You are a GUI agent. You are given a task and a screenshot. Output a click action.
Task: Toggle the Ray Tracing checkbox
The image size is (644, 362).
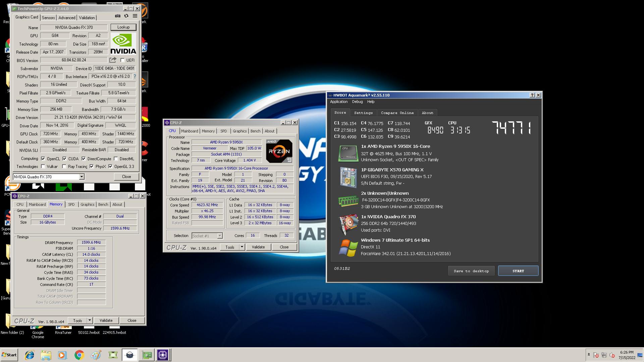(64, 167)
